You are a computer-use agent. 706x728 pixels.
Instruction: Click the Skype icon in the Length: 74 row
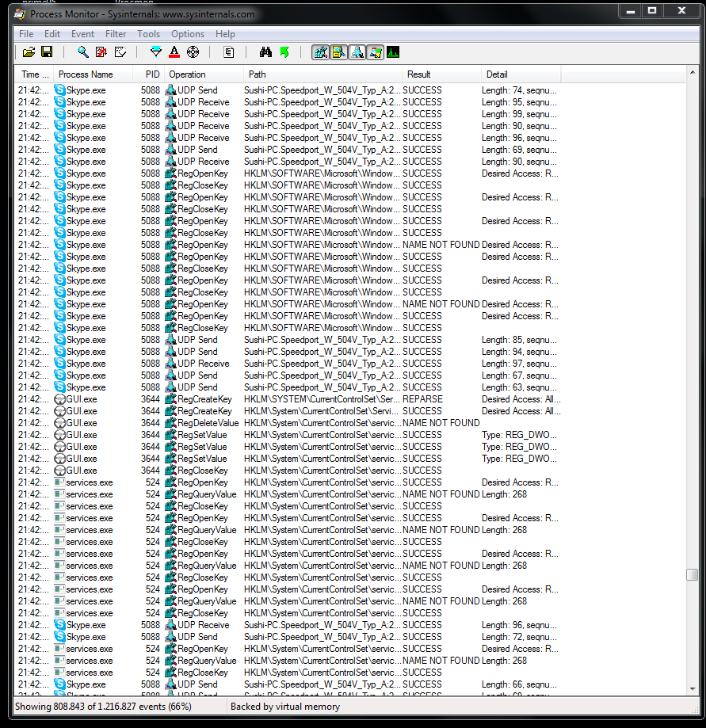coord(59,90)
